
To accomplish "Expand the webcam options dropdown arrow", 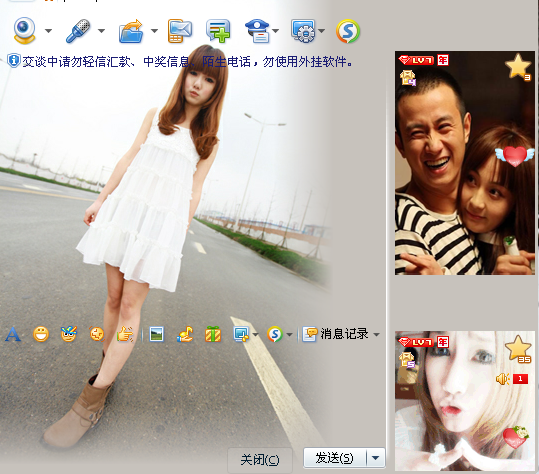I will (x=48, y=31).
